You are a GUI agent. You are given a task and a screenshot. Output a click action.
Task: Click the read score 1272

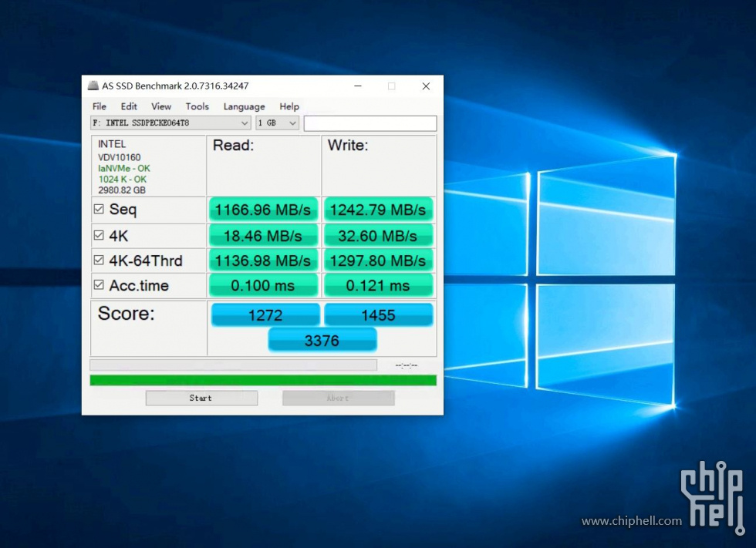pyautogui.click(x=265, y=315)
